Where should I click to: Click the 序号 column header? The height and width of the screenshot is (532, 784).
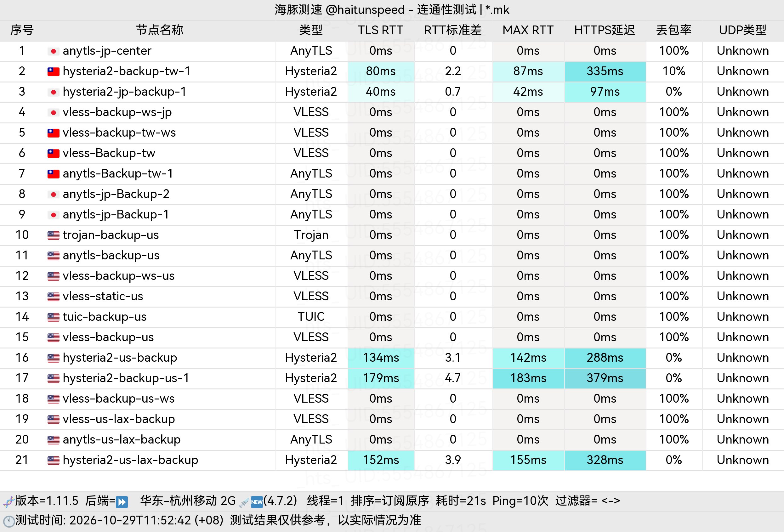click(x=22, y=30)
